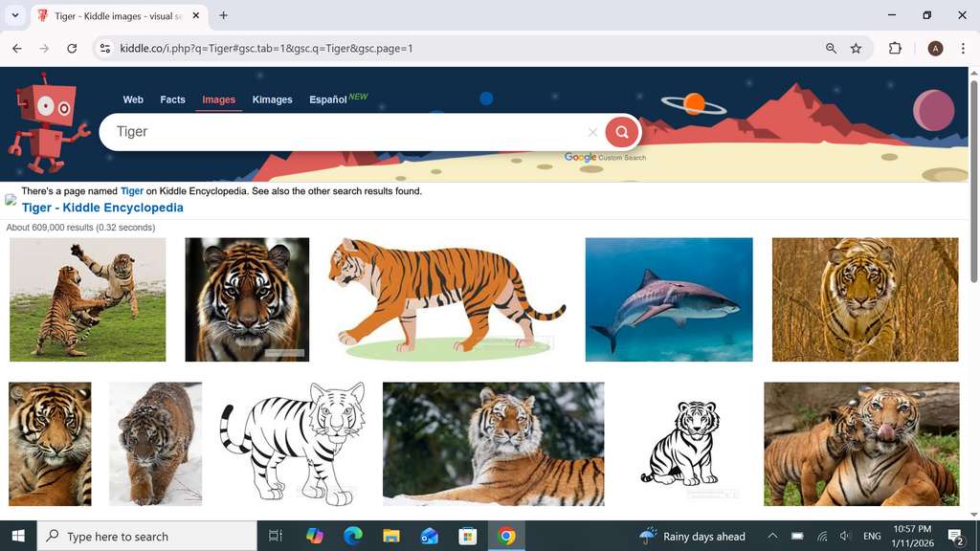The height and width of the screenshot is (551, 980).
Task: Clear the Tiger search text with X
Action: click(x=592, y=132)
